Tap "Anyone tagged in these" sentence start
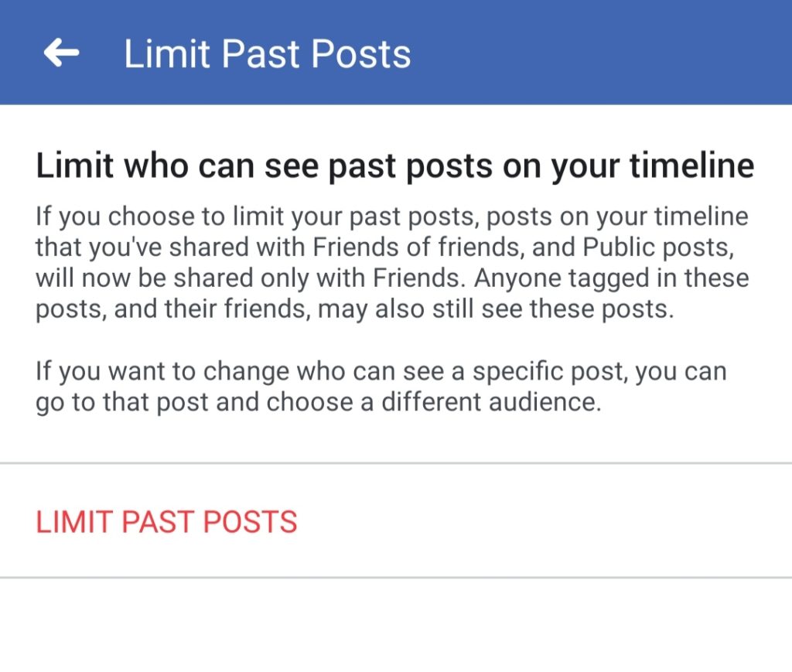792x672 pixels. (x=611, y=278)
